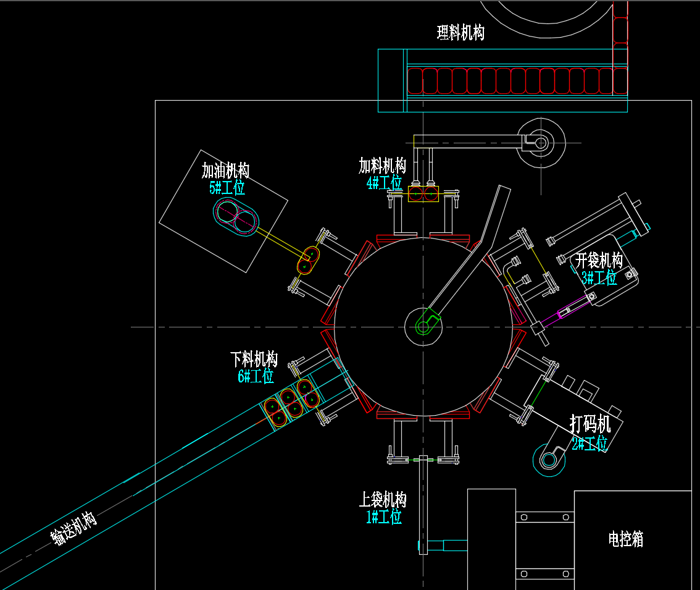Click the 上袋机构 label
This screenshot has width=700, height=590.
pos(383,499)
